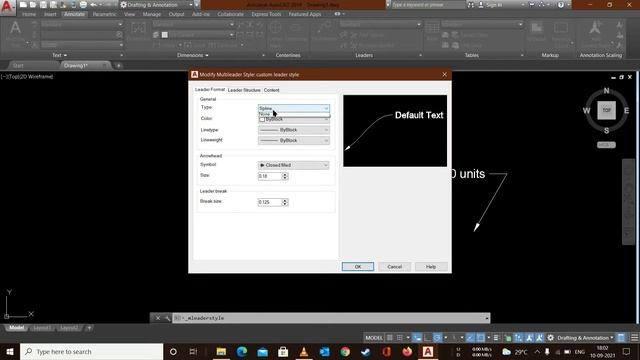The image size is (640, 360).
Task: Open the Express Tools ribbon tab
Action: 266,14
